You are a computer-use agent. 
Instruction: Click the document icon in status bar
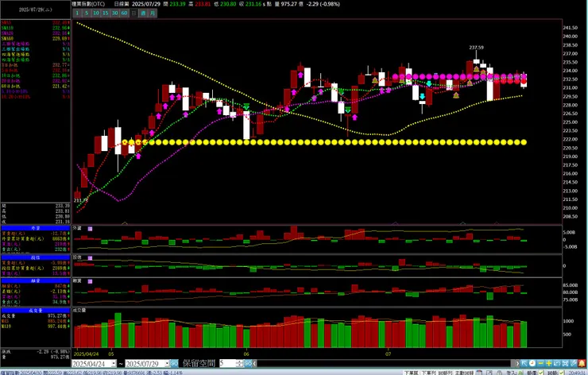coord(489,373)
